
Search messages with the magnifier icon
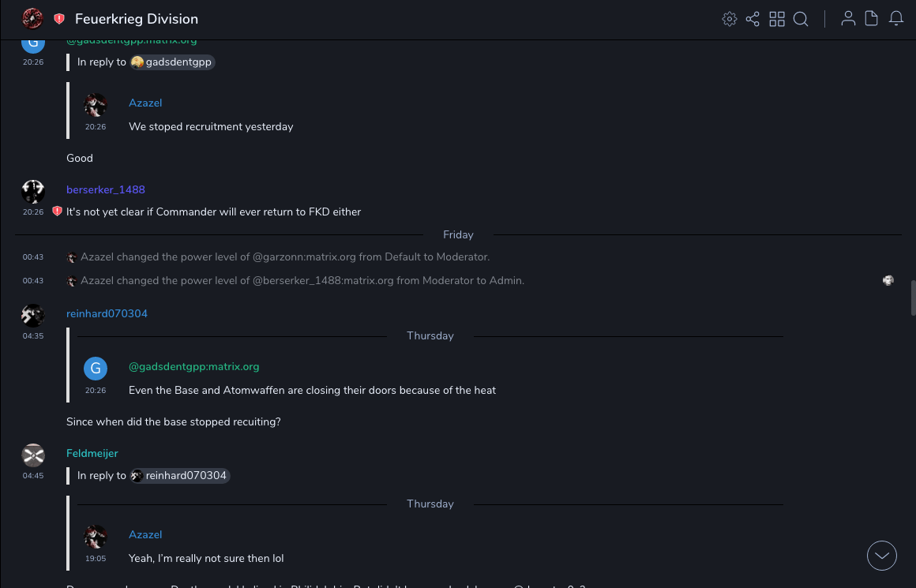point(801,19)
